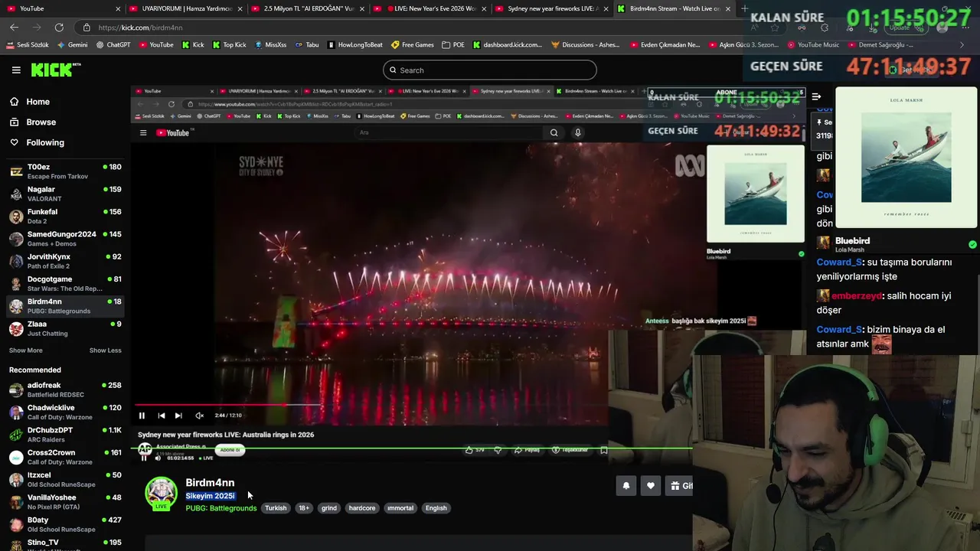The image size is (980, 551).
Task: Open DrChubzDPT avatar in Recommended list
Action: [x=16, y=435]
